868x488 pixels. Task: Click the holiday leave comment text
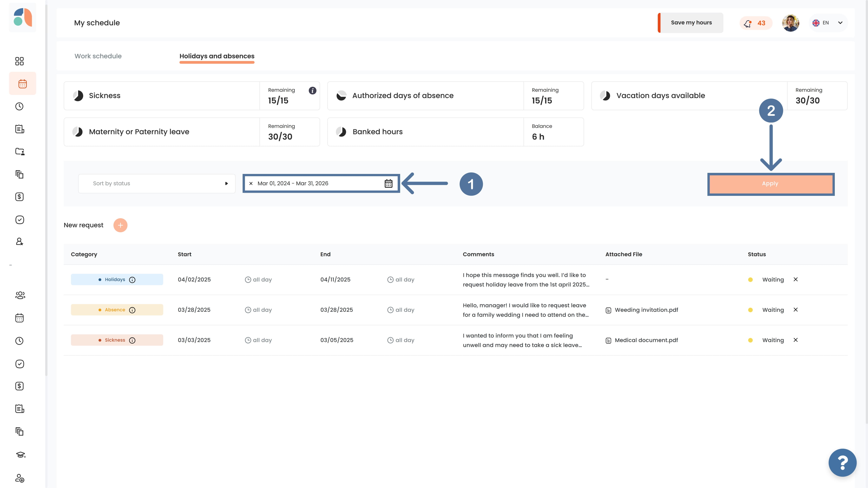[526, 280]
